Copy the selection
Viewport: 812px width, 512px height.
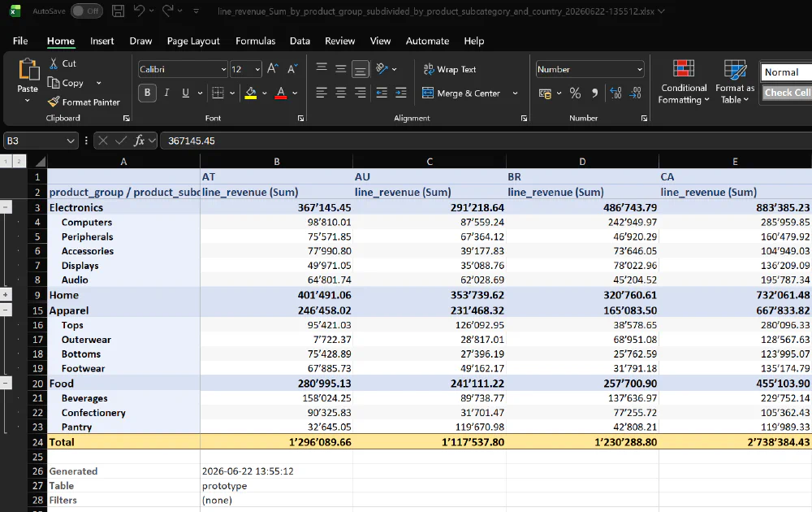click(x=66, y=83)
